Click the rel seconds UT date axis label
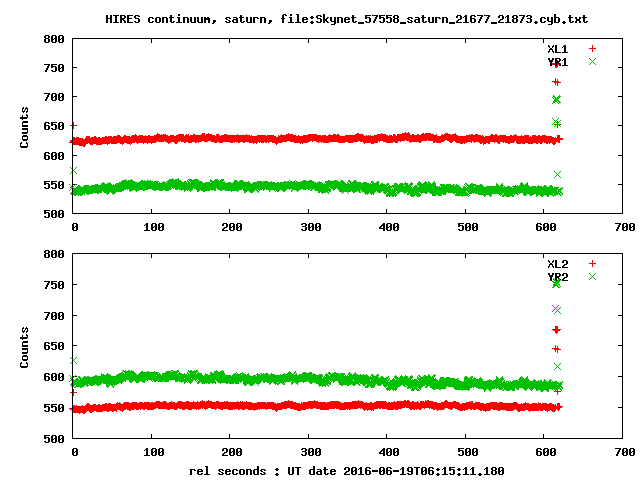This screenshot has height=480, width=640. pos(347,471)
